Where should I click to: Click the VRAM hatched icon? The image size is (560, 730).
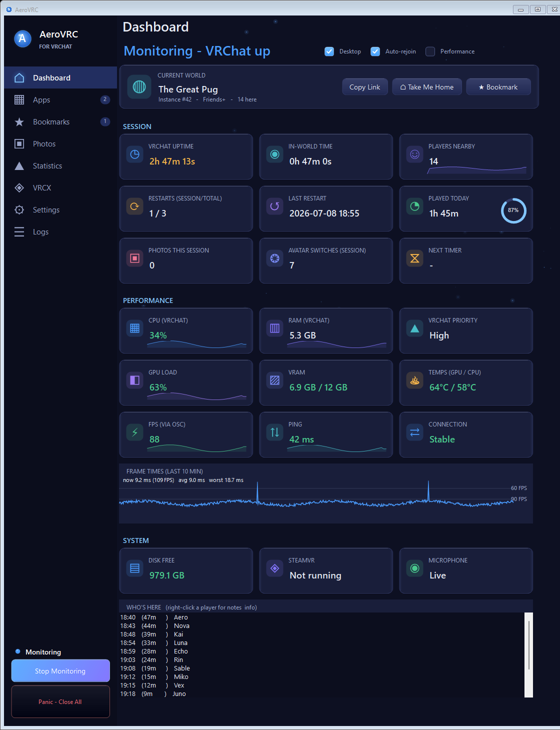(275, 380)
